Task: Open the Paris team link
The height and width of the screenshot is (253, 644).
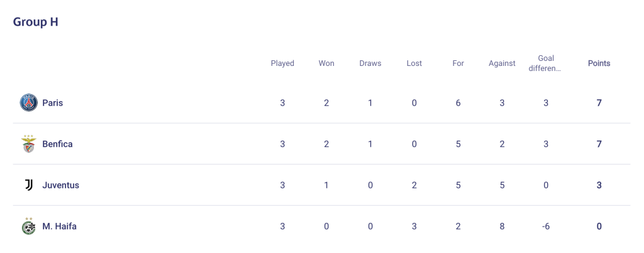Action: click(x=53, y=102)
